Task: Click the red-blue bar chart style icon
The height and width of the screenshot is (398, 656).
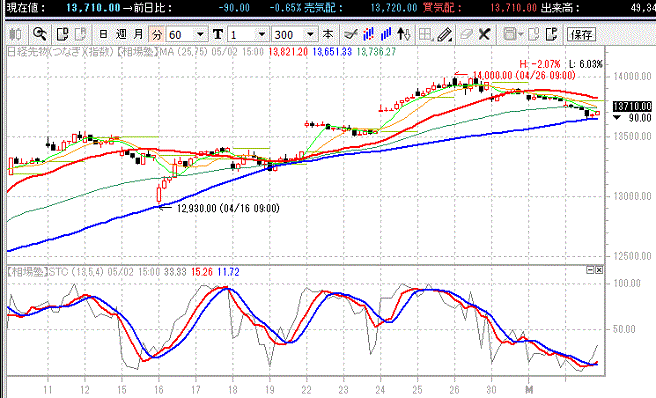Action: tap(369, 34)
